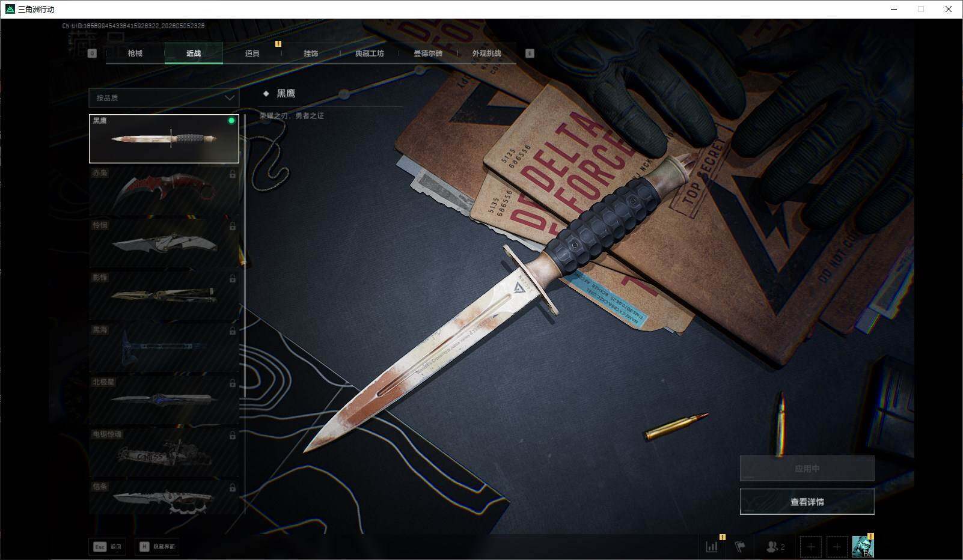
Task: Switch to the 外观挑战 tab
Action: (x=486, y=53)
